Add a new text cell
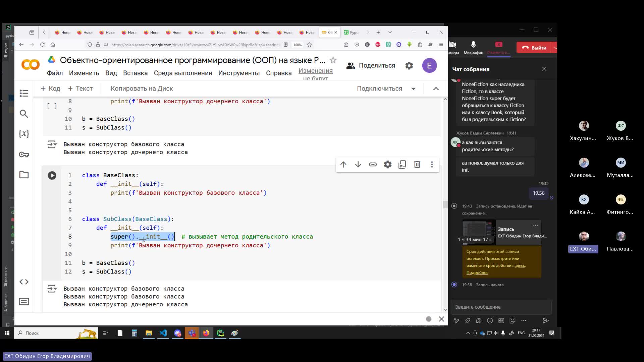The width and height of the screenshot is (644, 362). click(x=80, y=88)
